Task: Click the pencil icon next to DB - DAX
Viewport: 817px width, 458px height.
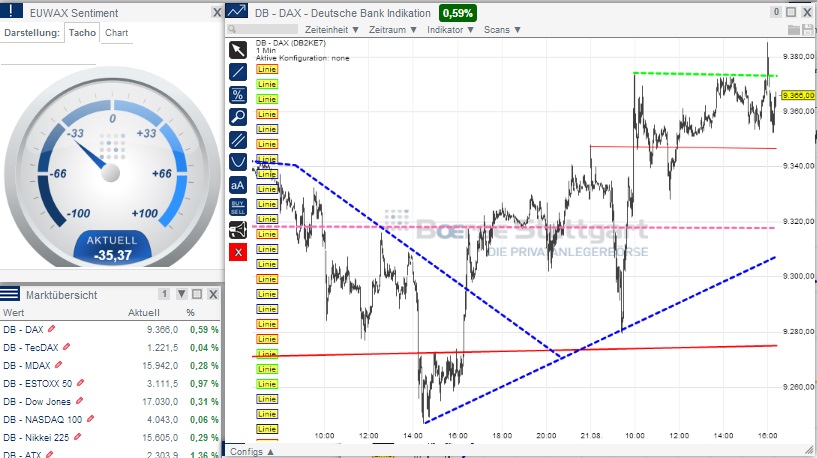Action: (x=51, y=329)
